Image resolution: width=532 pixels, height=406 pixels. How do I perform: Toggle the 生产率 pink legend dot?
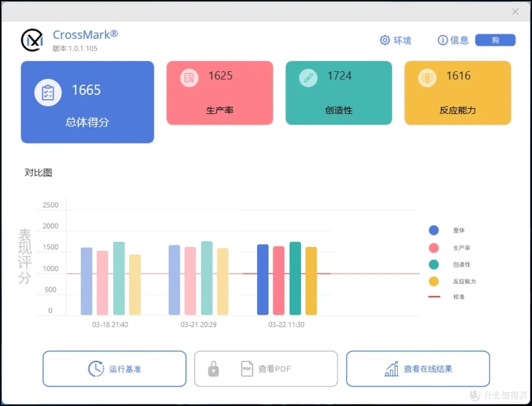pyautogui.click(x=433, y=248)
